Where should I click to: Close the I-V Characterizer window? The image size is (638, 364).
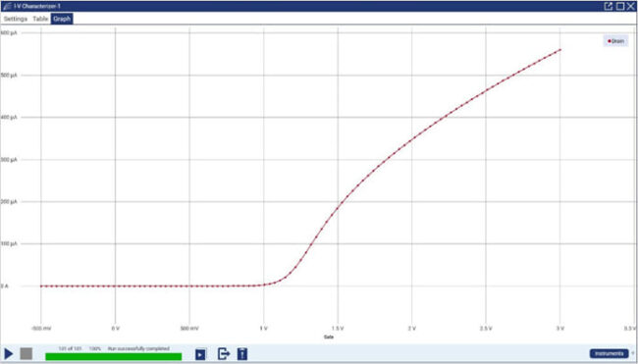point(631,6)
